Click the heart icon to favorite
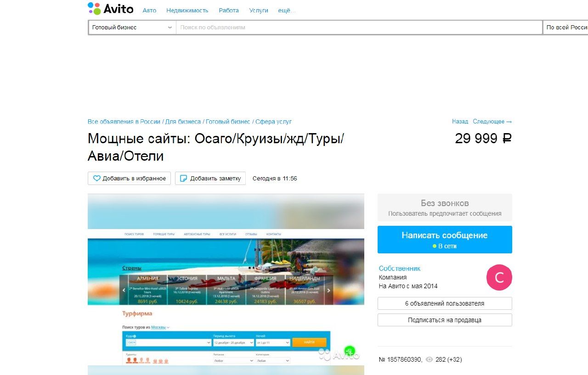Screen dimensions: 588x375 (x=96, y=179)
